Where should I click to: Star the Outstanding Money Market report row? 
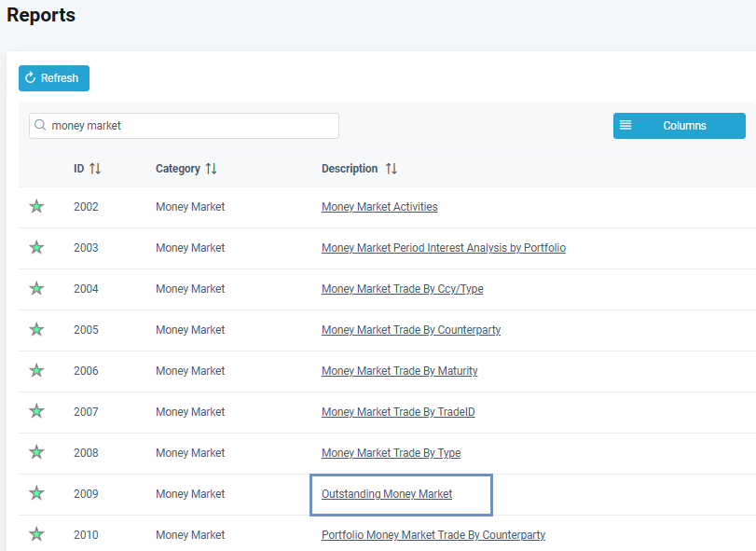point(36,493)
